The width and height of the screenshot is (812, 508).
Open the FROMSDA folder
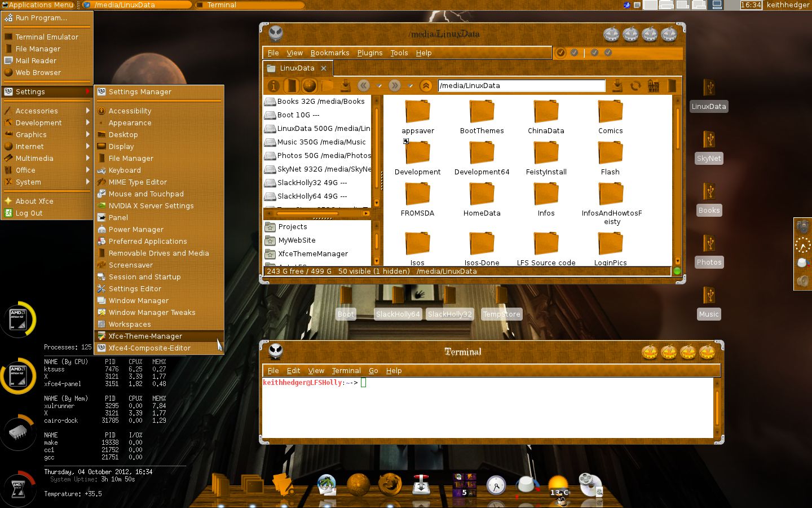coord(418,199)
